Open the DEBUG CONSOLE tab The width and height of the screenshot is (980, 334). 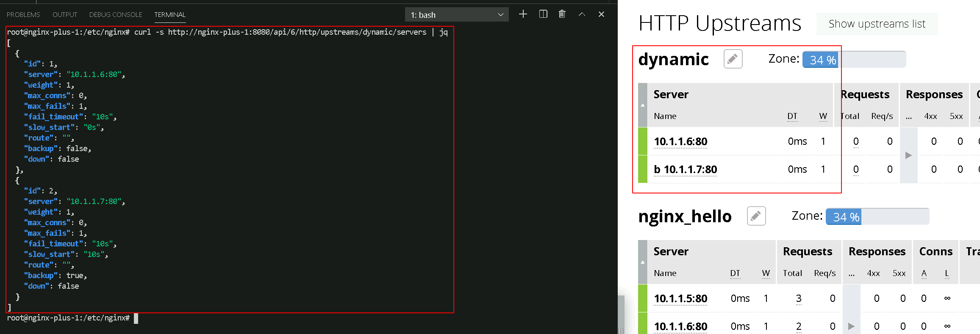(x=116, y=15)
